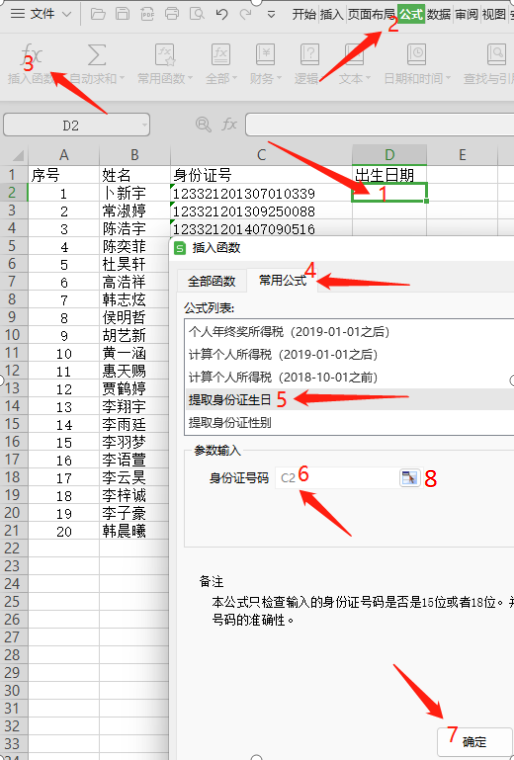This screenshot has width=514, height=760.
Task: Select 提取身份证生日 formula
Action: pyautogui.click(x=349, y=399)
